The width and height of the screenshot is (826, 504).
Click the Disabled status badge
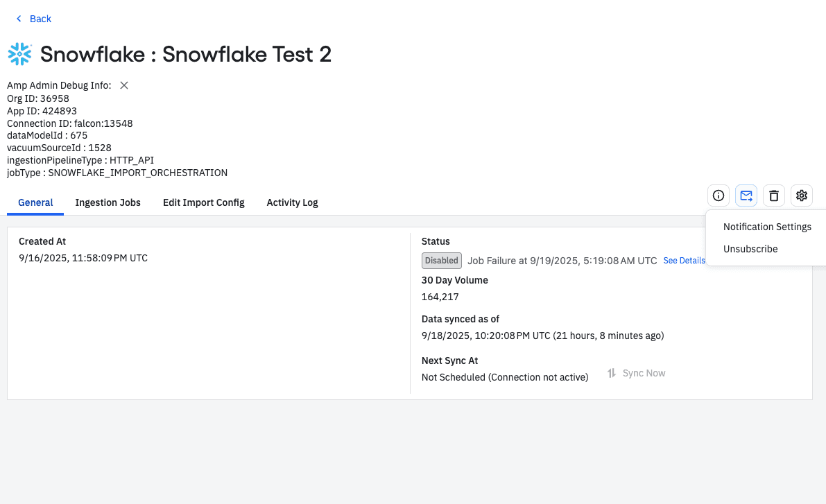(442, 261)
